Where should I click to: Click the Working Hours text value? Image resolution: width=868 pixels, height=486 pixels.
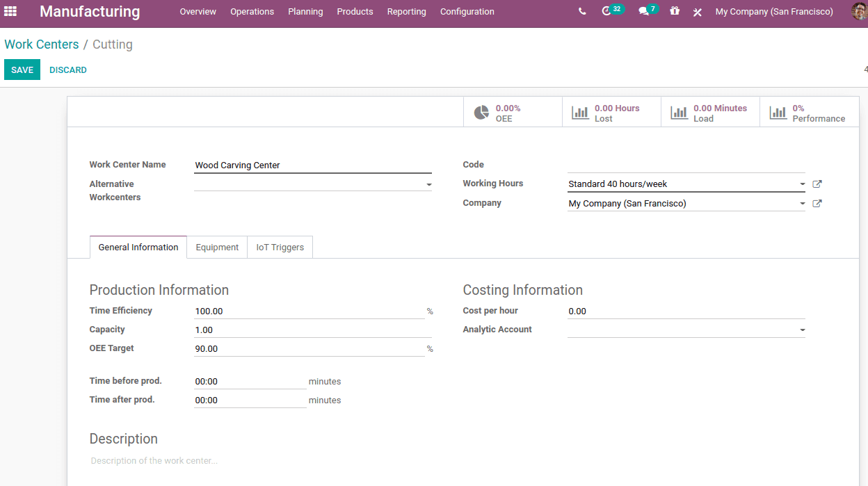point(618,184)
